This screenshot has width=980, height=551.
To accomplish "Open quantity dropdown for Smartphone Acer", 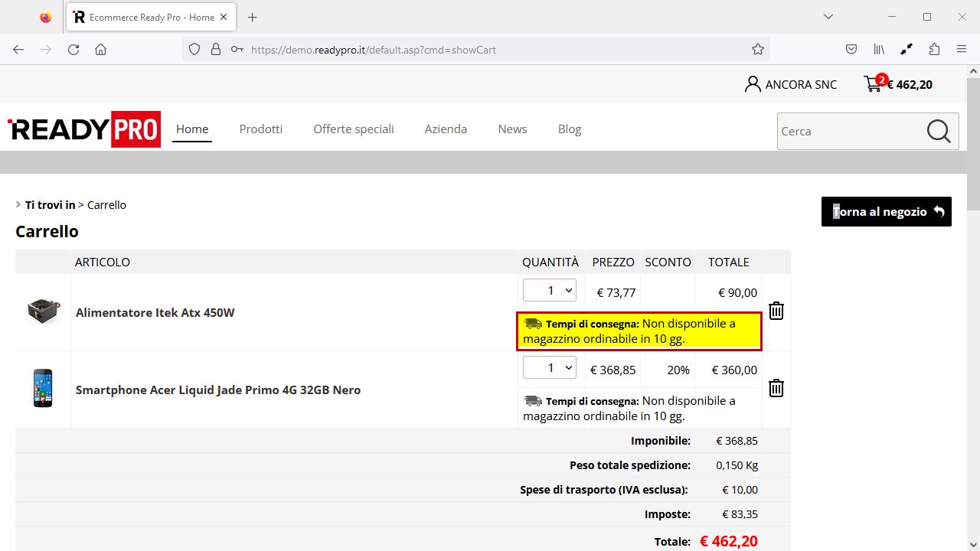I will point(549,367).
